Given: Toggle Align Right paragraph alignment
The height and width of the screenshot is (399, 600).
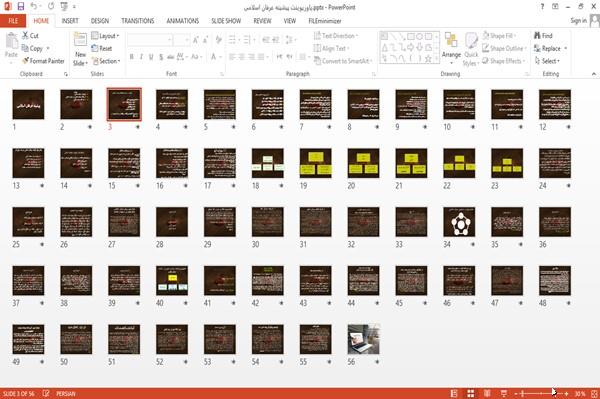Looking at the screenshot, I should pos(251,57).
